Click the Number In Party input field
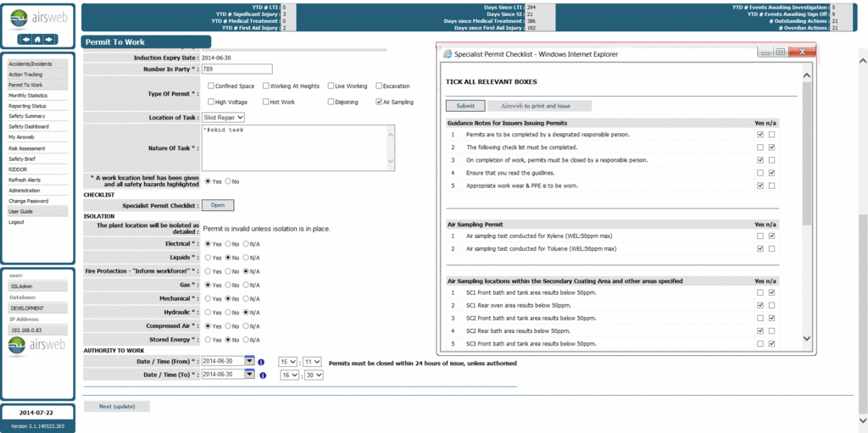The image size is (868, 433). [x=236, y=69]
